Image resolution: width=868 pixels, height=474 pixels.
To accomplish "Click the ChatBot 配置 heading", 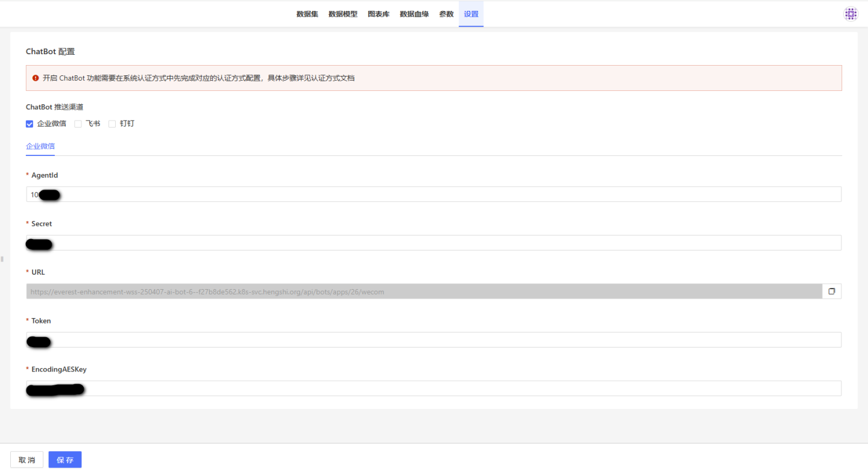I will pyautogui.click(x=50, y=52).
